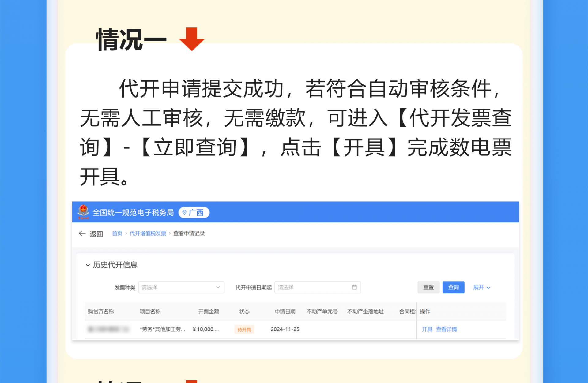Image resolution: width=588 pixels, height=383 pixels.
Task: Click the 重置 button
Action: [x=428, y=287]
